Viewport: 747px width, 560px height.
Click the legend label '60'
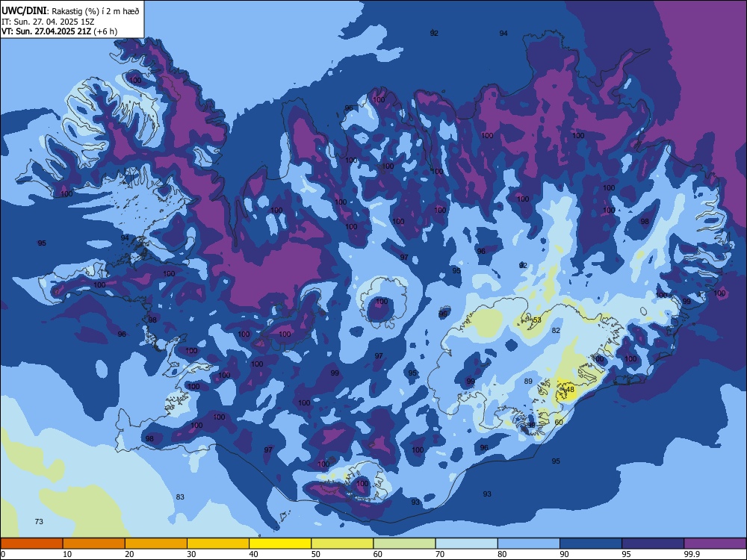(378, 554)
